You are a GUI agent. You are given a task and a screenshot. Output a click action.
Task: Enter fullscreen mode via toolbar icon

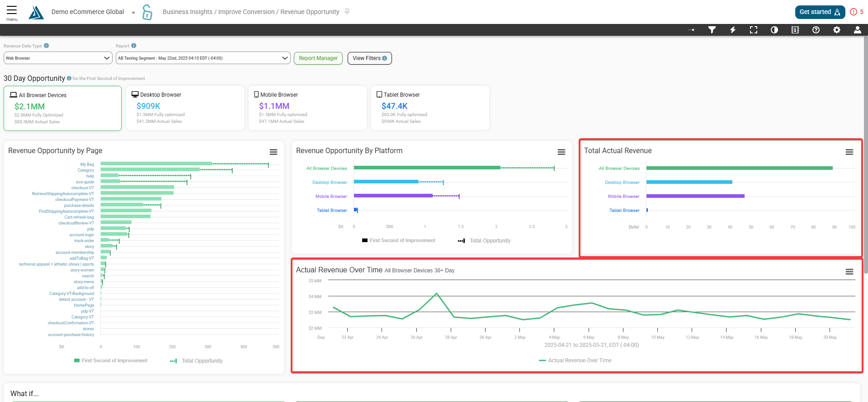pyautogui.click(x=754, y=30)
